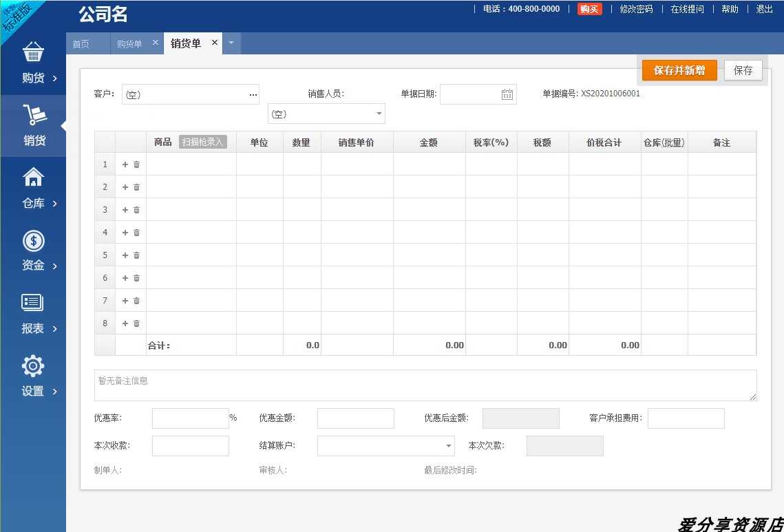This screenshot has width=784, height=532.
Task: Add a row after row 4
Action: coord(125,233)
